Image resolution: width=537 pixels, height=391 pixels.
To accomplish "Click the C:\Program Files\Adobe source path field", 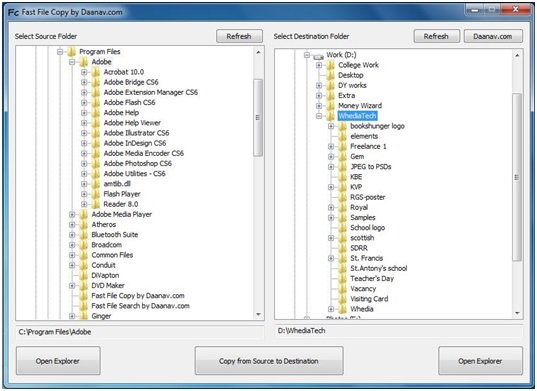I will pos(140,332).
